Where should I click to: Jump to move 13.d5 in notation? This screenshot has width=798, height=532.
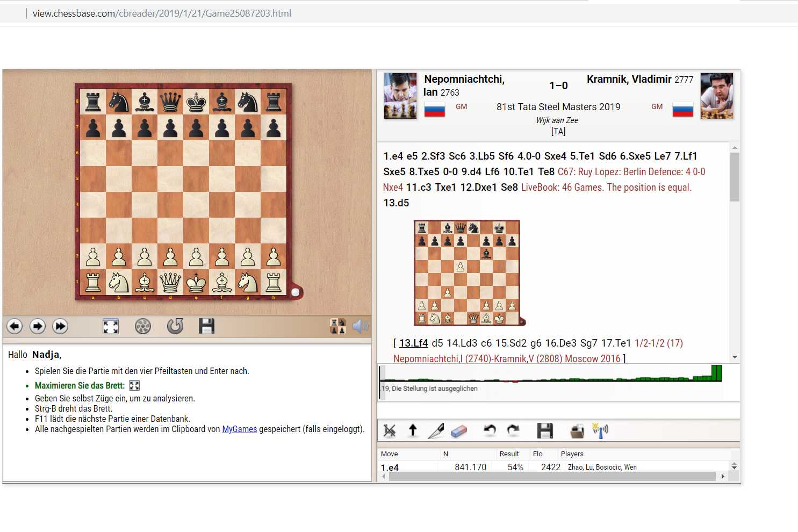396,203
